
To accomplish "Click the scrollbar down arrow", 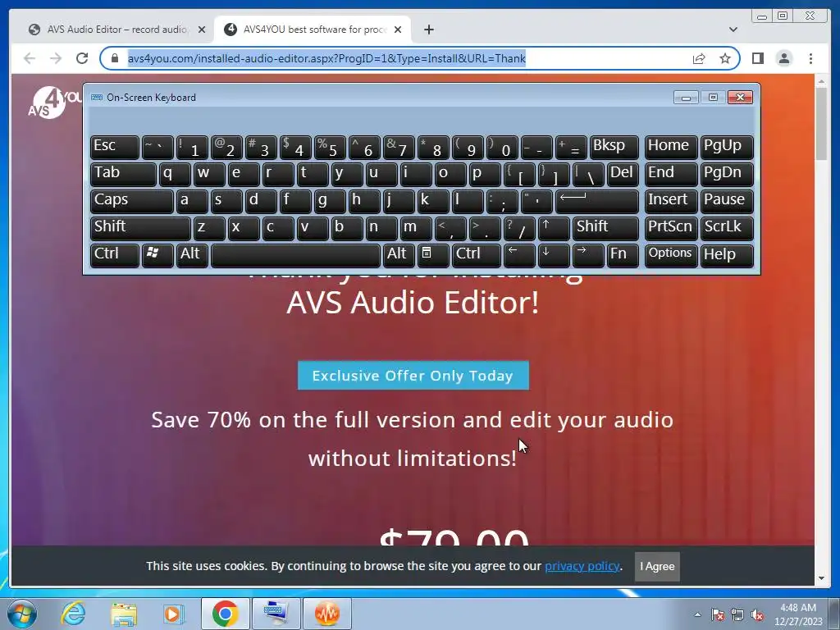I will point(821,578).
